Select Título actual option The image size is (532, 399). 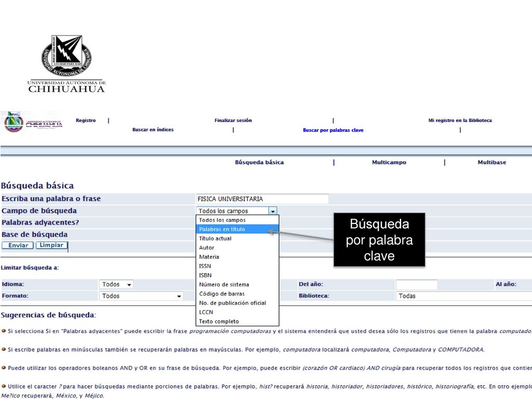point(237,238)
